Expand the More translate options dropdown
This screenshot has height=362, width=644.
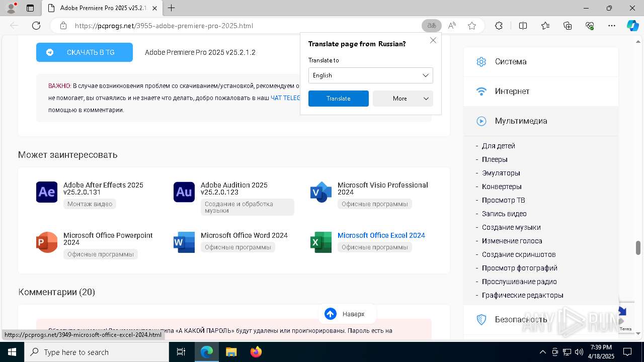pos(403,99)
